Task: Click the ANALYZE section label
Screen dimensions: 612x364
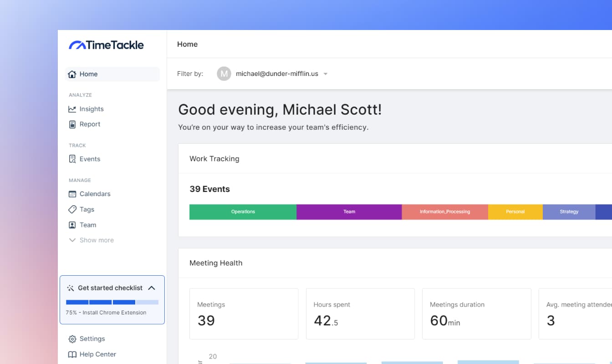Action: click(80, 95)
